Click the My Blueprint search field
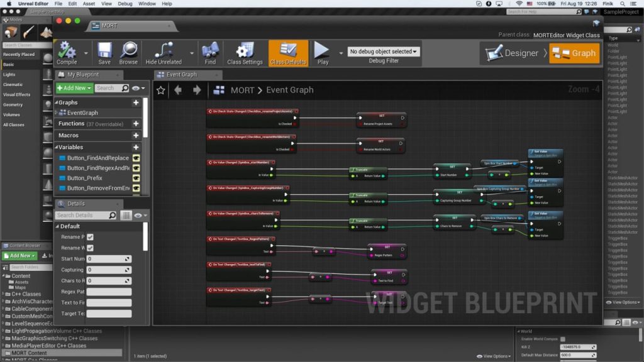The image size is (644, 362). (x=112, y=88)
